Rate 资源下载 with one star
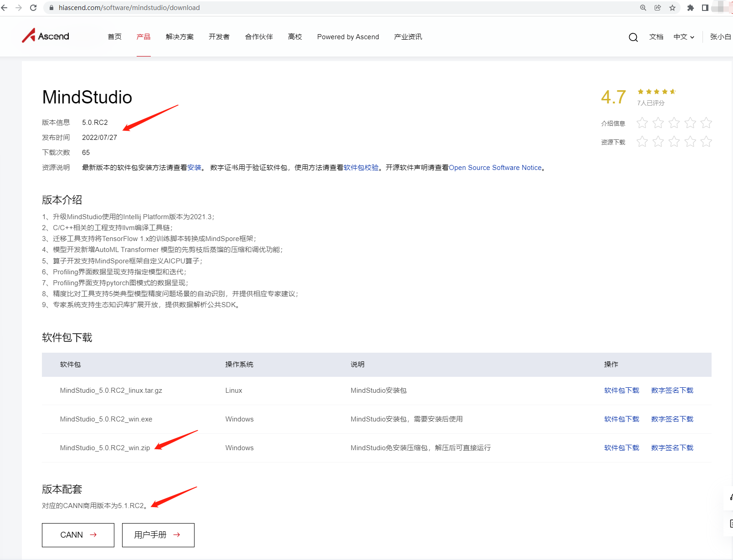Image resolution: width=733 pixels, height=560 pixels. [642, 142]
